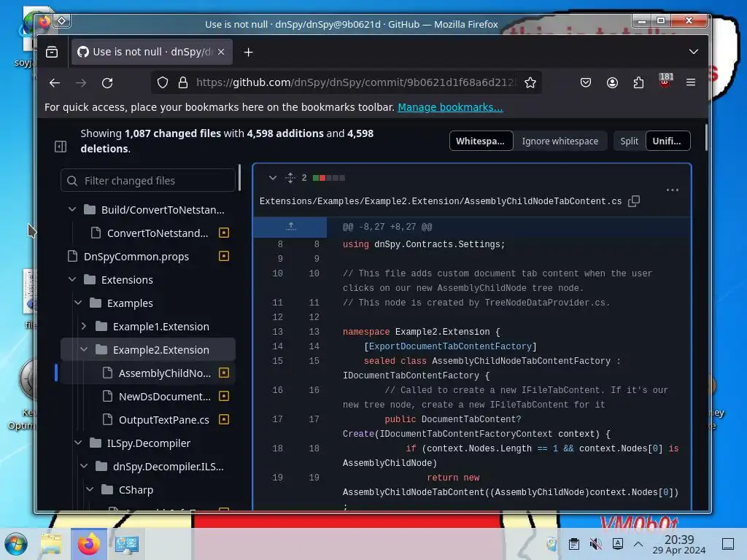Open a new tab
Image resolution: width=747 pixels, height=560 pixels.
point(248,52)
